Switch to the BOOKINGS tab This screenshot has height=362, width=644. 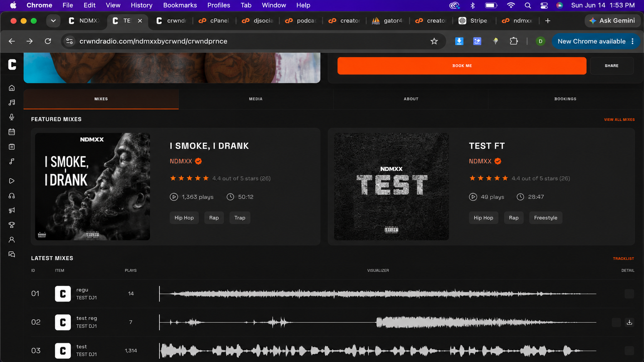click(565, 99)
